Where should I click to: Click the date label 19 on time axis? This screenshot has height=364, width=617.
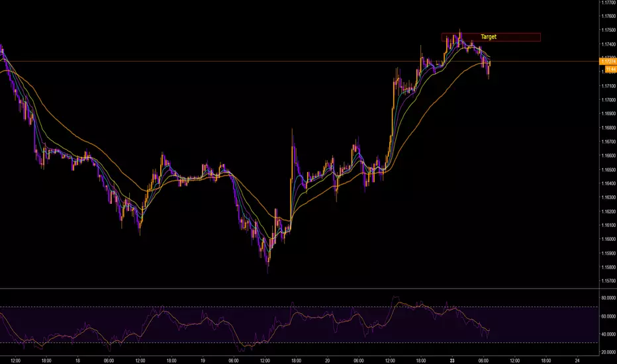[x=203, y=361]
